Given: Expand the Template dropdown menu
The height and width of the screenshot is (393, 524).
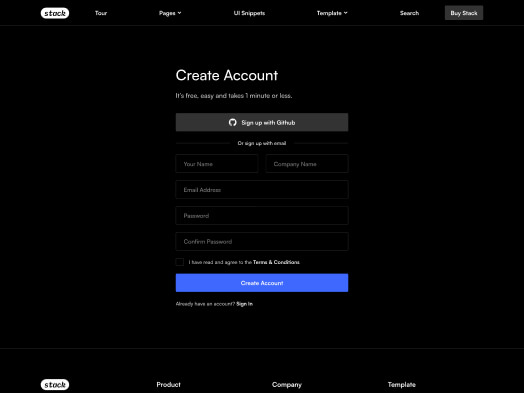Looking at the screenshot, I should tap(332, 13).
